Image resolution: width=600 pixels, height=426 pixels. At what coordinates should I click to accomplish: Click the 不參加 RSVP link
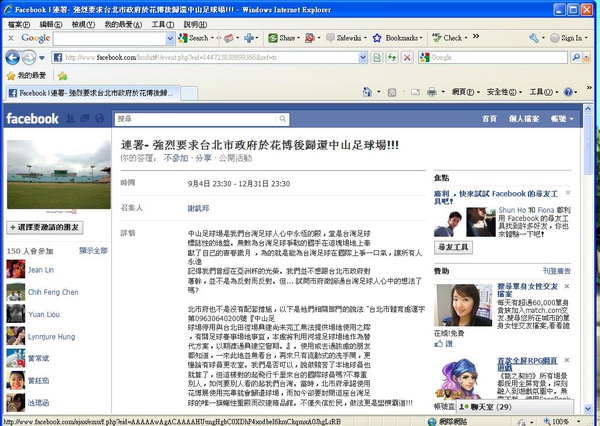pos(176,158)
